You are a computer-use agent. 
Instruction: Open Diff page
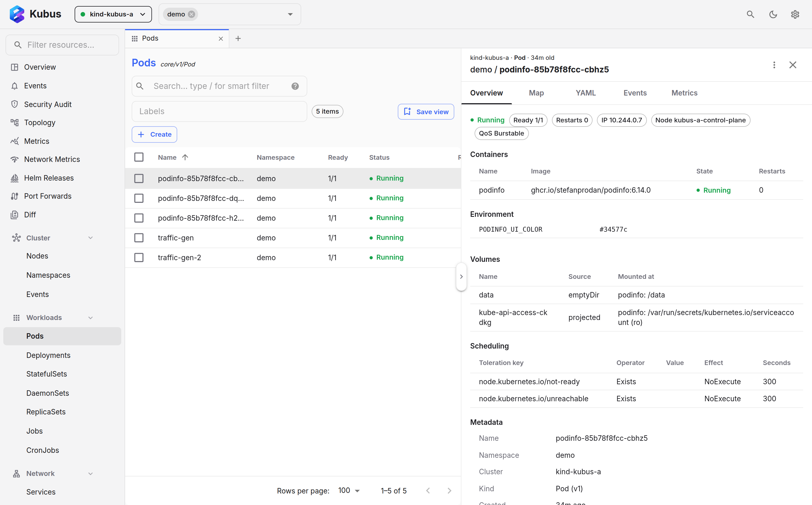coord(62,215)
